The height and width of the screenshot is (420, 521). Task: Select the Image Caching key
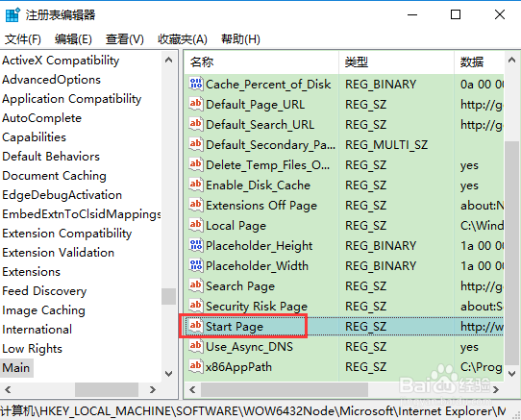[44, 310]
